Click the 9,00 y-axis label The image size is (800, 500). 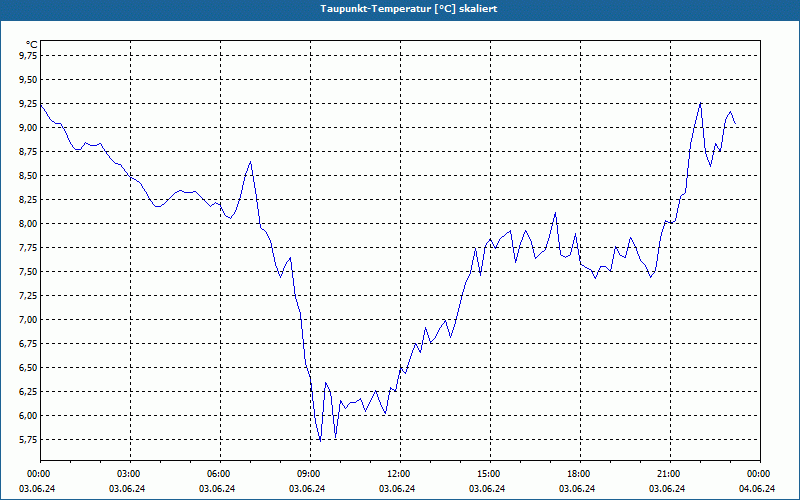(28, 128)
